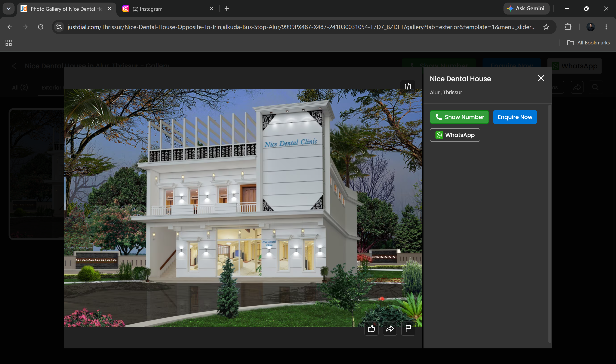This screenshot has height=364, width=616.
Task: View site information icon in address bar
Action: pyautogui.click(x=59, y=27)
